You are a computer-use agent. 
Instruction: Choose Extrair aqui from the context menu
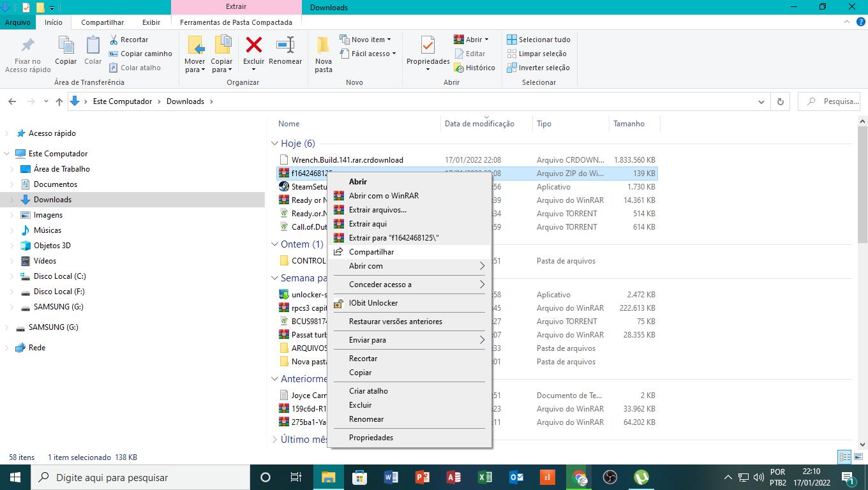click(368, 224)
